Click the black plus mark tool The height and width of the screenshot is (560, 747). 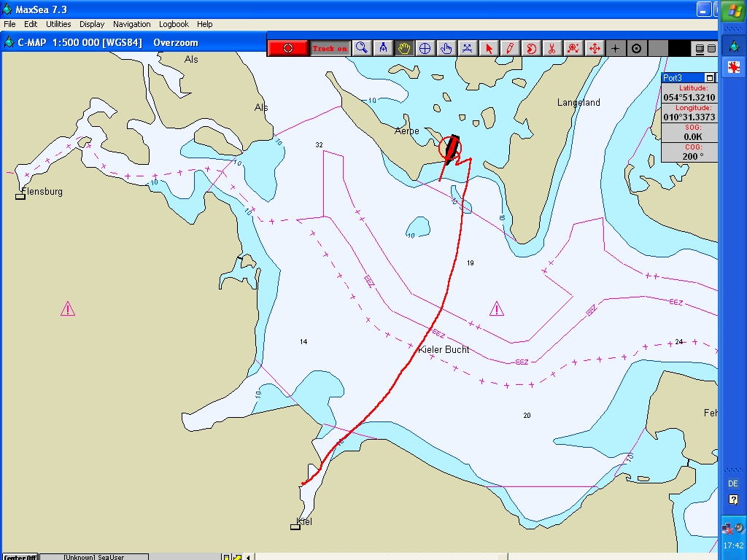click(615, 48)
